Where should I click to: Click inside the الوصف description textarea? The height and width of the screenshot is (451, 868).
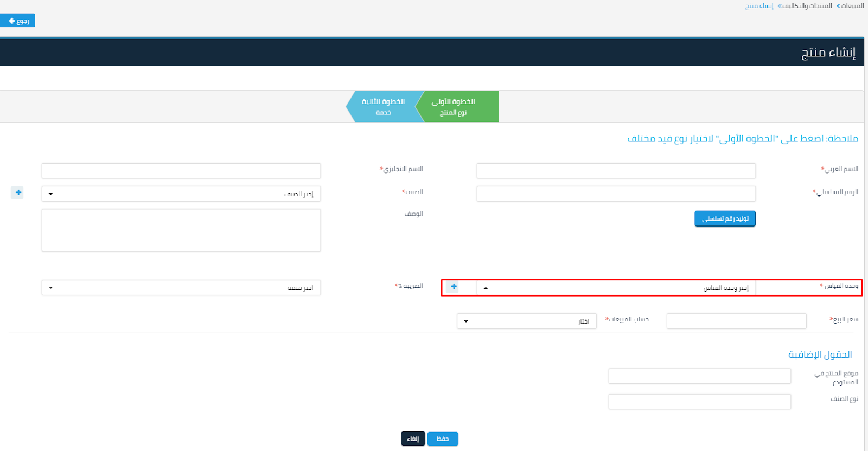click(181, 230)
